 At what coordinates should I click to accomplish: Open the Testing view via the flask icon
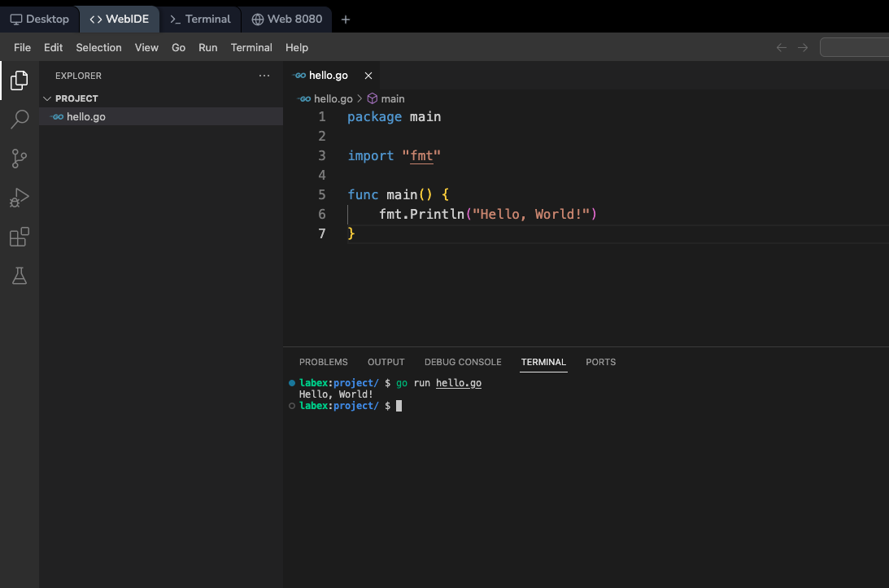tap(18, 276)
